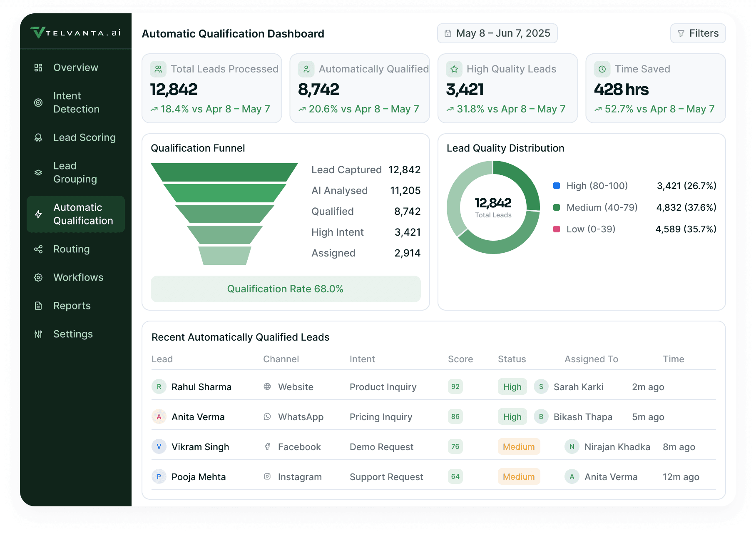Click the Channel column header
Viewport: 756px width, 533px height.
pos(281,359)
